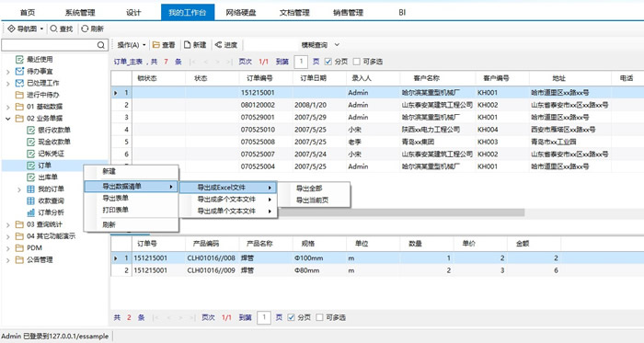644x343 pixels.
Task: Expand 我的订单 tree node
Action: tap(19, 189)
